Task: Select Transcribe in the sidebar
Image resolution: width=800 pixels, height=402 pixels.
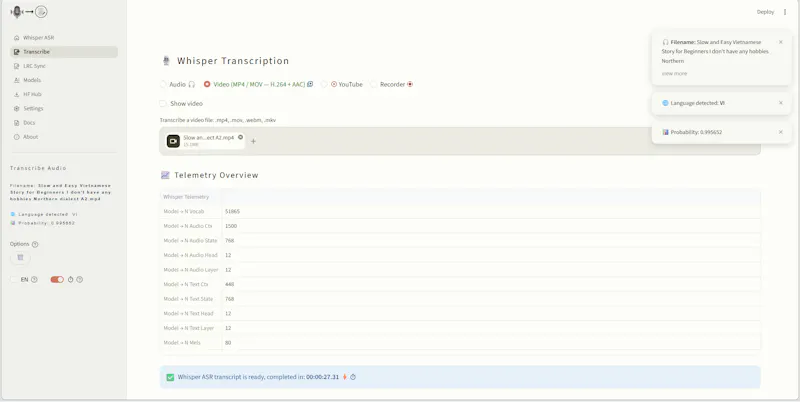Action: 64,52
